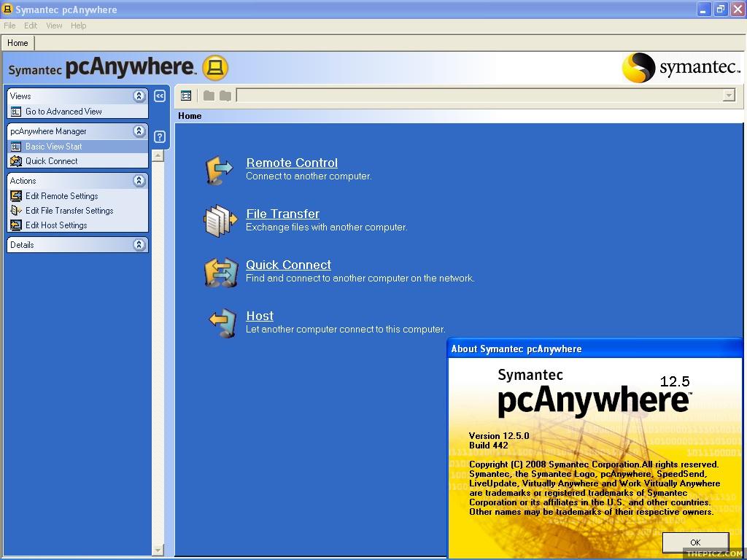
Task: Click the Remote Control arrow icon
Action: click(x=219, y=170)
